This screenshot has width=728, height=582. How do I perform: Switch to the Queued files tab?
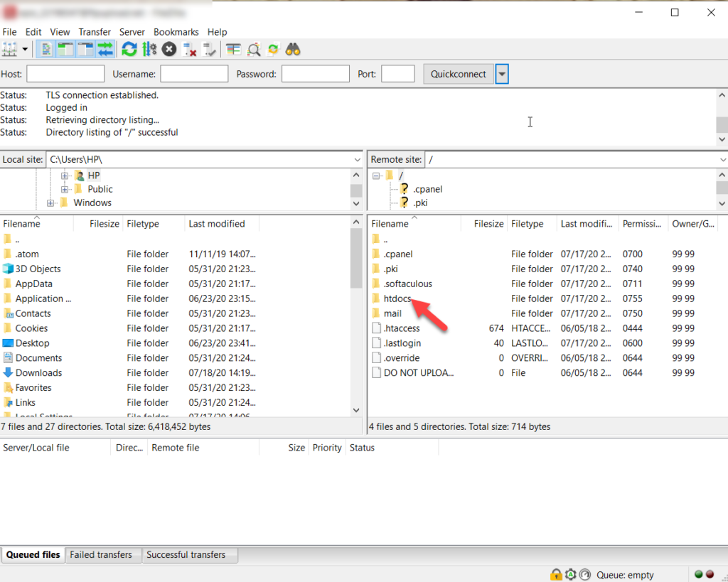coord(33,554)
